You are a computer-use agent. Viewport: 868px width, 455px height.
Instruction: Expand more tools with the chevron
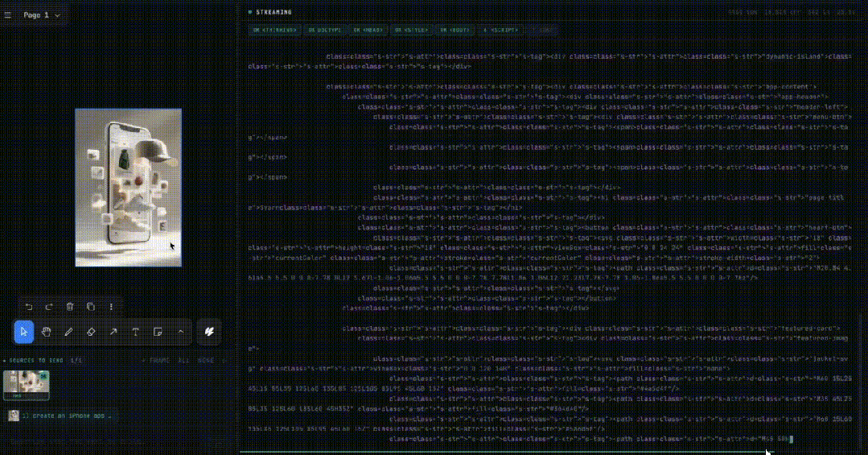pos(180,332)
